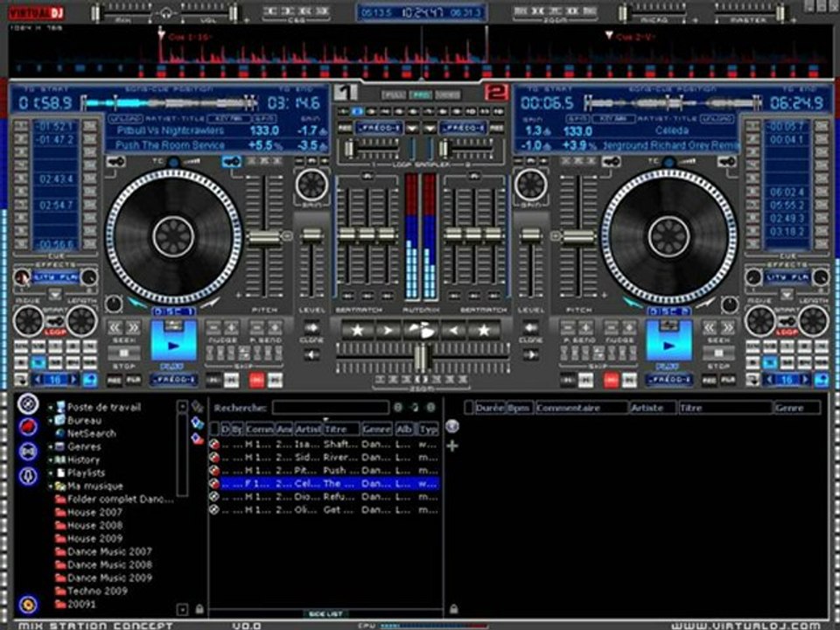
Task: Turn the deck 1 gain knob
Action: point(311,185)
